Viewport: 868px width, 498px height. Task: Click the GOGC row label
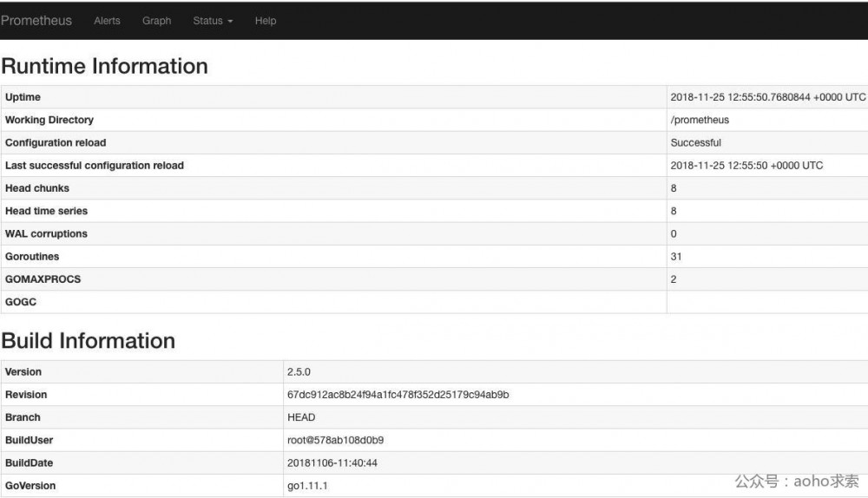pyautogui.click(x=21, y=302)
